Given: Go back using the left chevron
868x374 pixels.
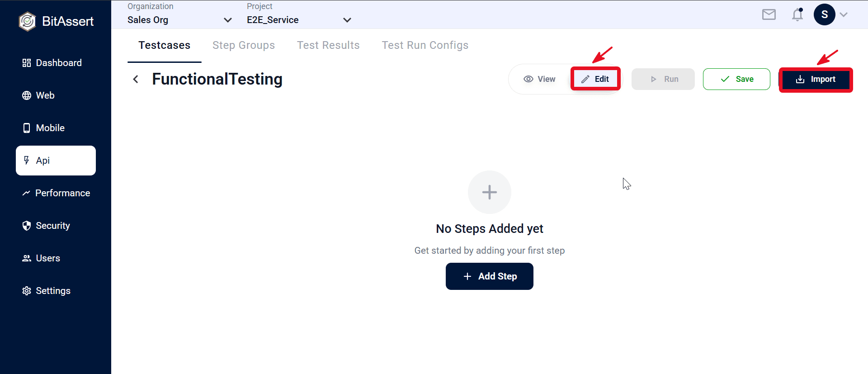Looking at the screenshot, I should (136, 79).
